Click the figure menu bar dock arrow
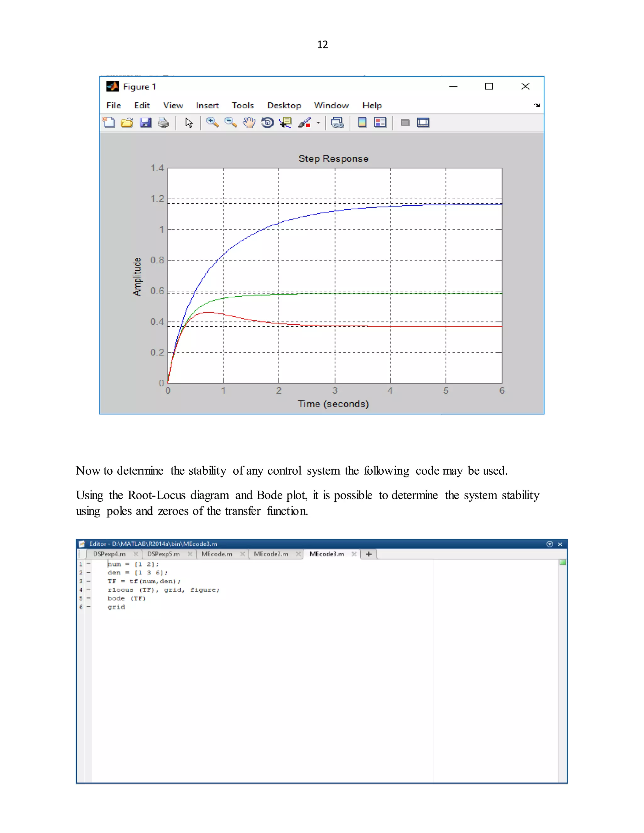Image resolution: width=644 pixels, height=833 pixels. coord(537,105)
